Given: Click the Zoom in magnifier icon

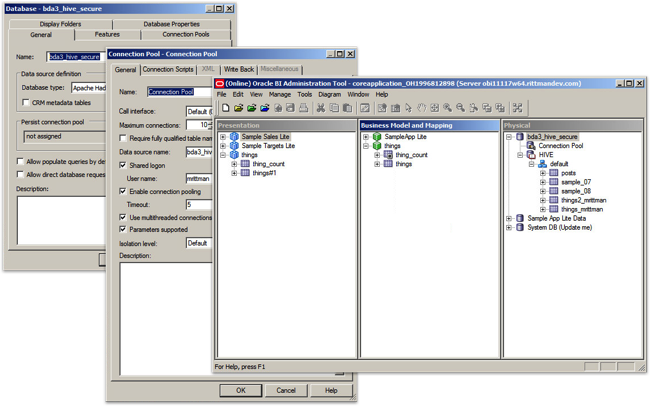Looking at the screenshot, I should [x=447, y=108].
